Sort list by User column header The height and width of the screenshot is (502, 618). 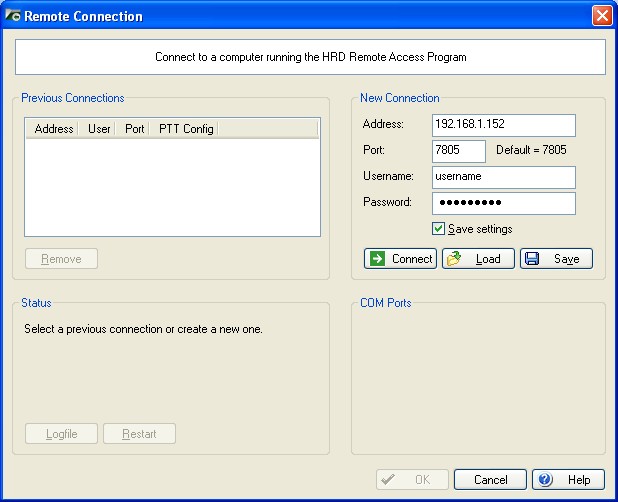point(97,129)
